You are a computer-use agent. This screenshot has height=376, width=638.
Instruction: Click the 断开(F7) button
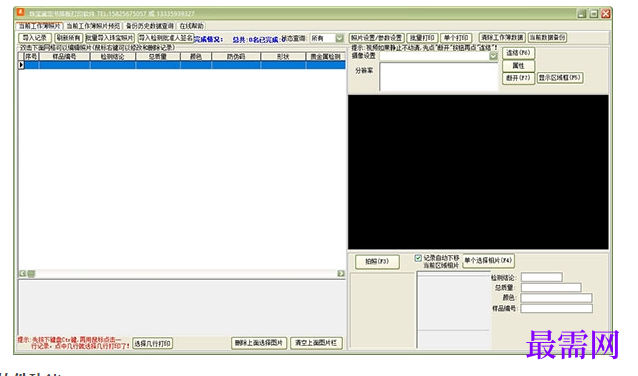[x=518, y=78]
